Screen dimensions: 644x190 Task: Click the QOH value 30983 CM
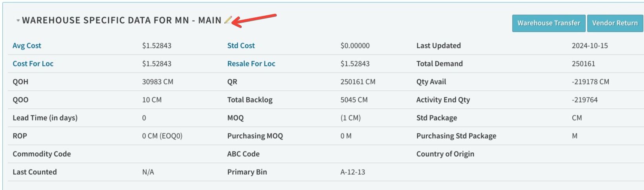[x=158, y=82]
